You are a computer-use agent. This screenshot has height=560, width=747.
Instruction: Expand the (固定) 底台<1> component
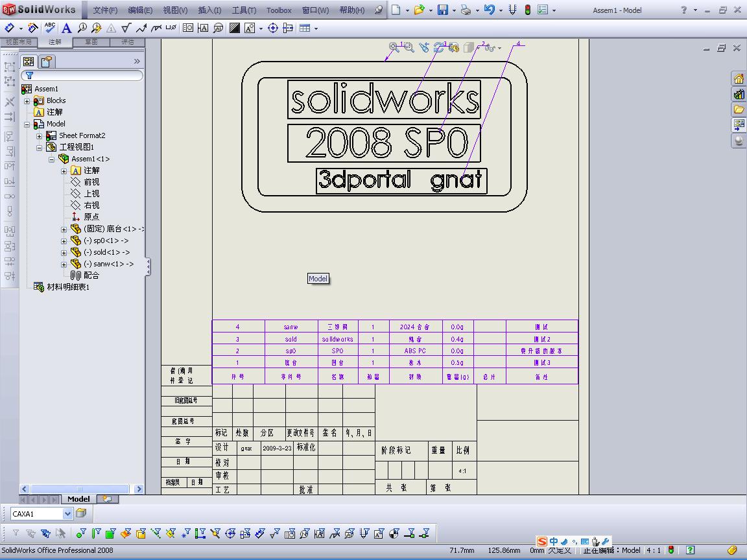[64, 229]
